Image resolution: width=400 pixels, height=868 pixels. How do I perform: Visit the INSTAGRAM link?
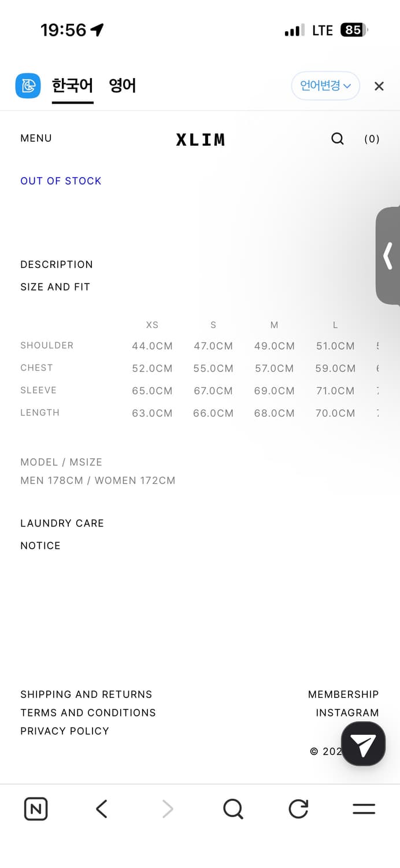[x=347, y=713]
